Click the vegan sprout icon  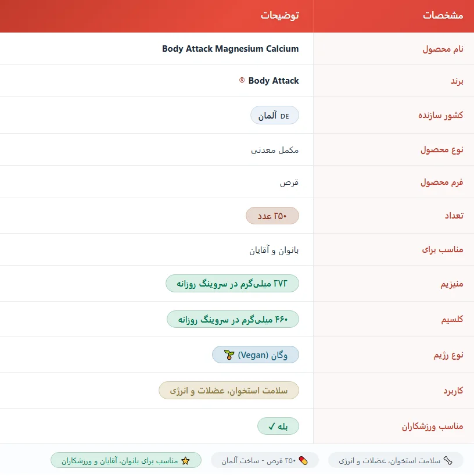tap(229, 355)
